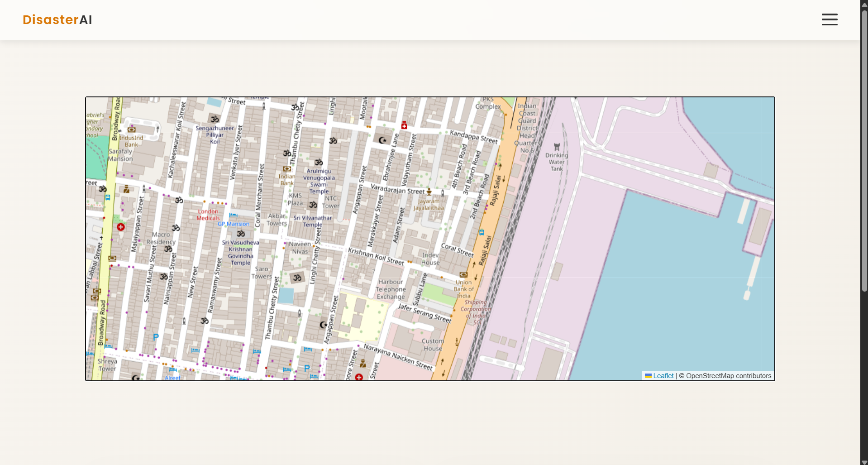Click the NTC Tower label

click(331, 202)
